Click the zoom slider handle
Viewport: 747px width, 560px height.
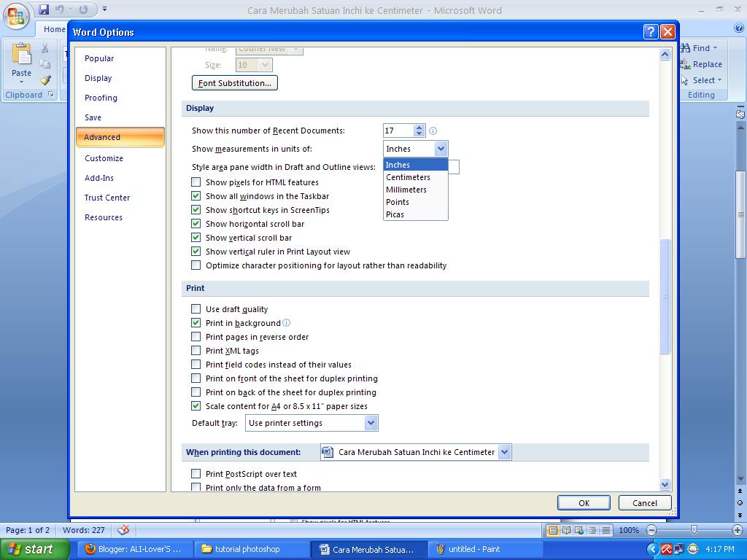click(694, 529)
